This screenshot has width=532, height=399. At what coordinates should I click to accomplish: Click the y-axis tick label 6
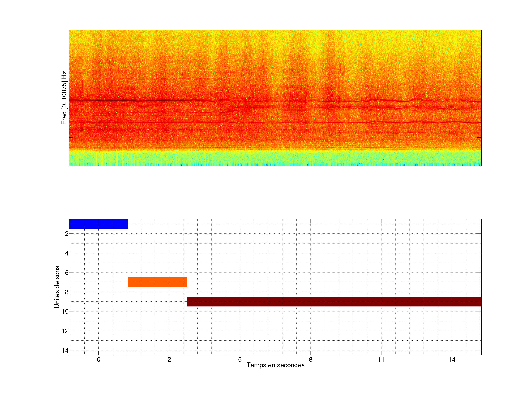pos(67,273)
